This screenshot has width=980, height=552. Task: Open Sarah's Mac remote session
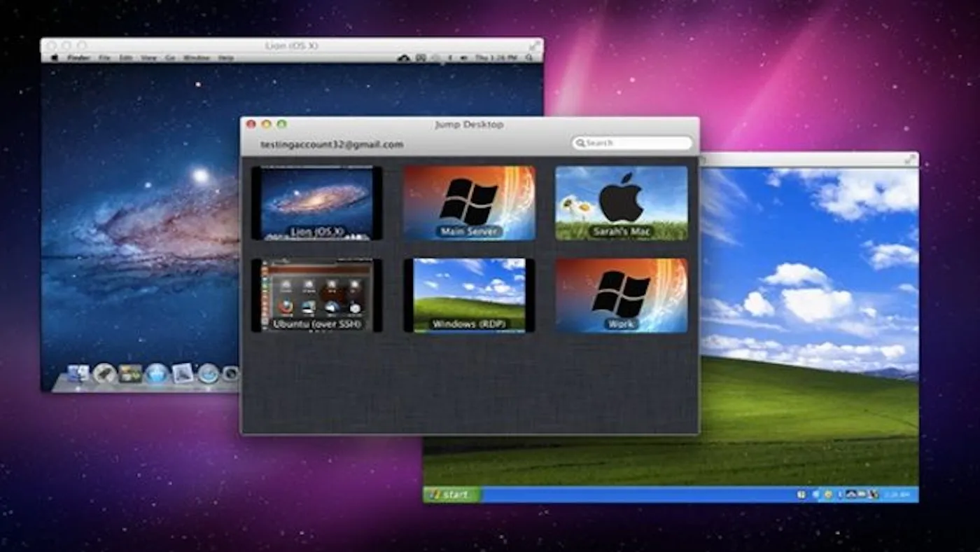620,203
